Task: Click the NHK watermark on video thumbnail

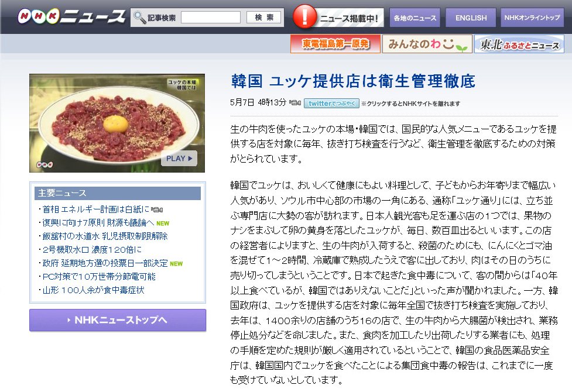Action: [x=44, y=164]
